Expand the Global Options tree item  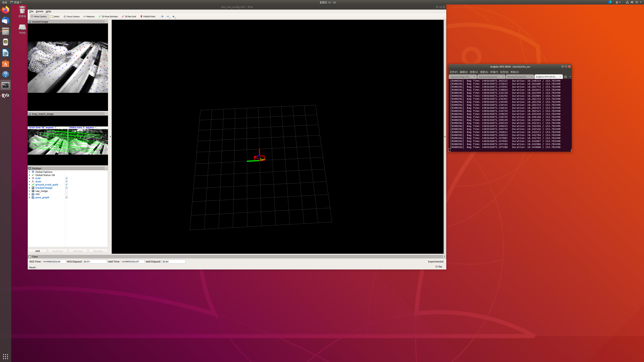(30, 172)
